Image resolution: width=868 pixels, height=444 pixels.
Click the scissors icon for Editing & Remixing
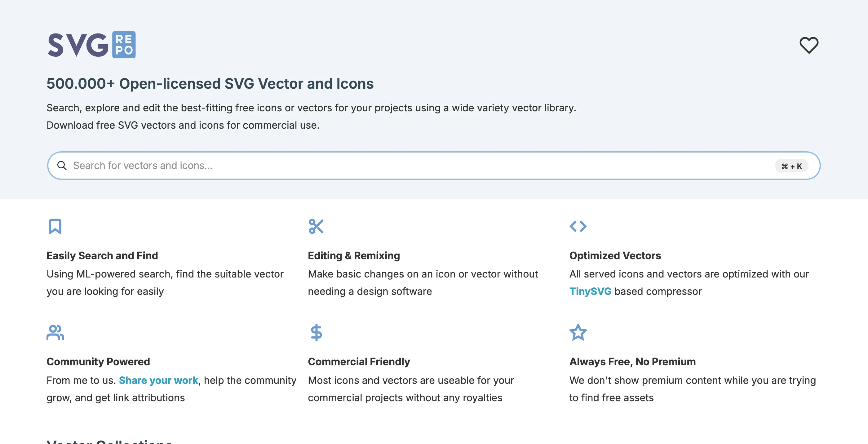pos(316,226)
